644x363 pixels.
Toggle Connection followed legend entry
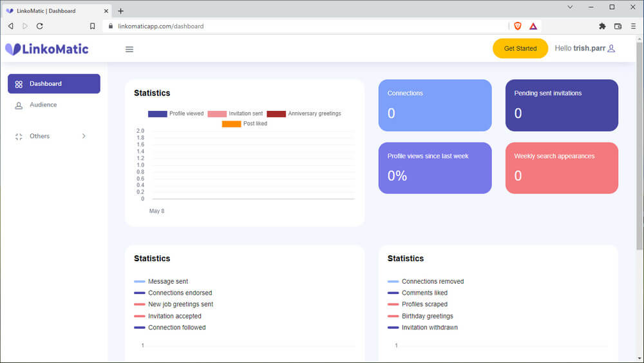pyautogui.click(x=169, y=328)
